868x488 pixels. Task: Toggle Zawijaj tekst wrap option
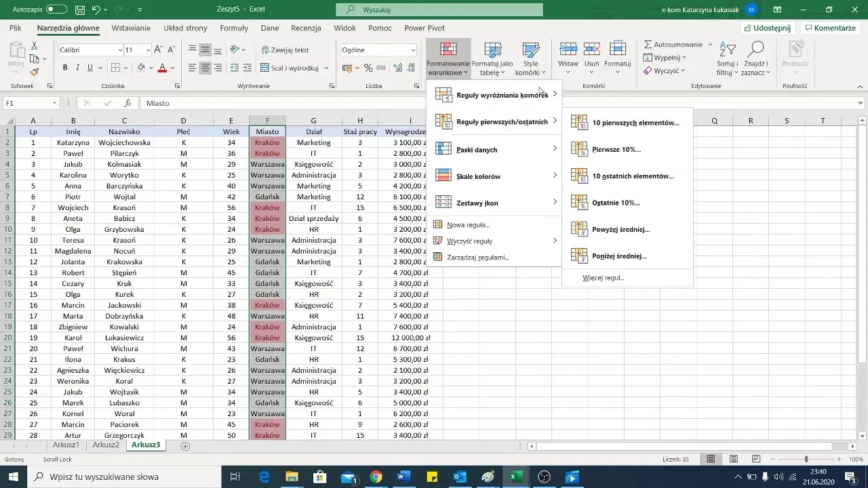pyautogui.click(x=285, y=50)
